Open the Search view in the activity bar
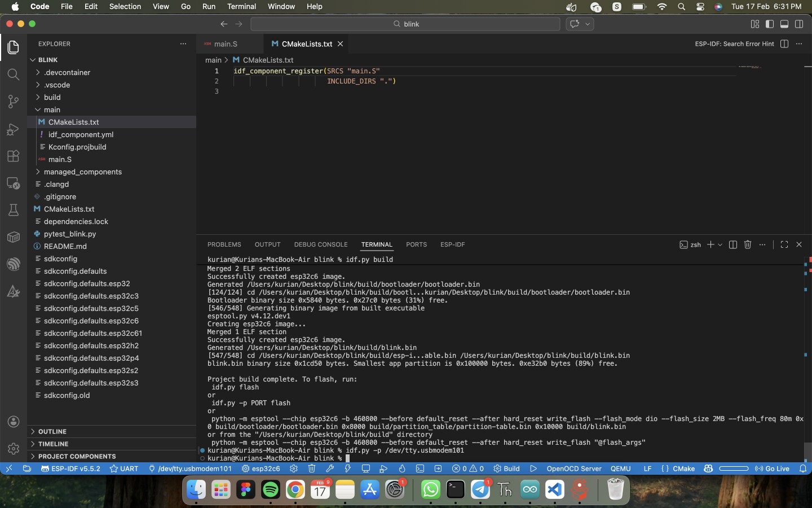 click(x=14, y=75)
